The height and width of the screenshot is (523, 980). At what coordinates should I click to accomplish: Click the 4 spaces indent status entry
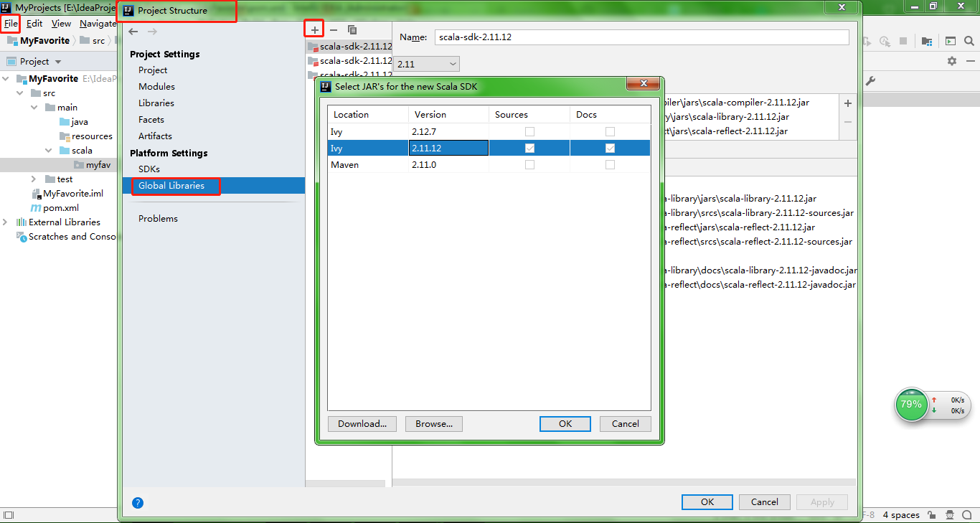coord(901,515)
